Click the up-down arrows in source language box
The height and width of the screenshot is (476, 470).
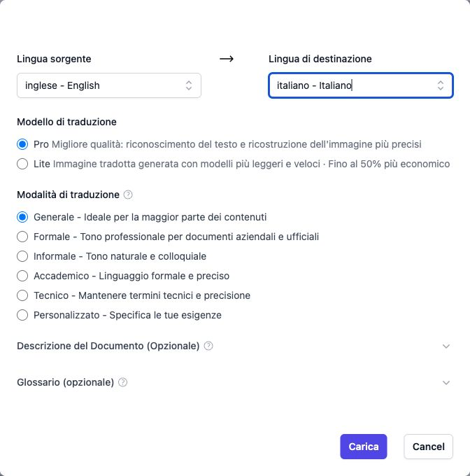coord(189,85)
